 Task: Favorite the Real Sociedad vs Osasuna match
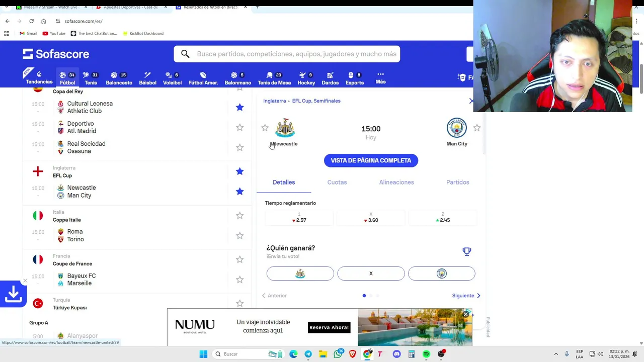click(240, 147)
